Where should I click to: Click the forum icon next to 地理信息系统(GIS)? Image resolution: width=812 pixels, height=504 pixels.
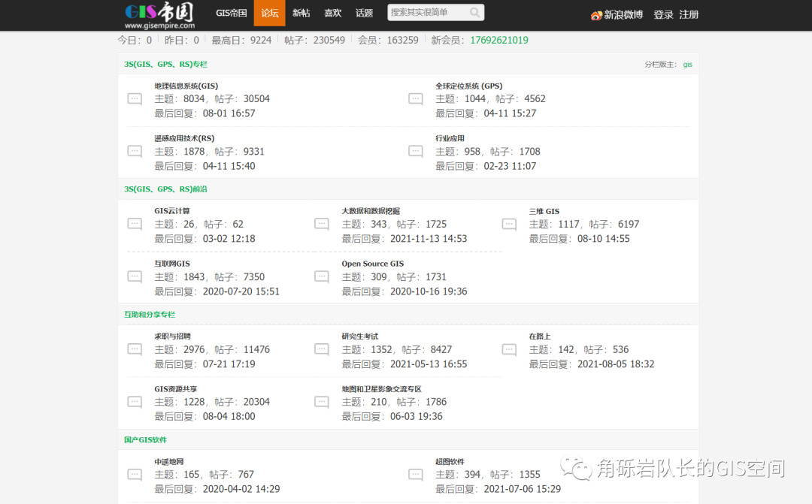click(135, 98)
